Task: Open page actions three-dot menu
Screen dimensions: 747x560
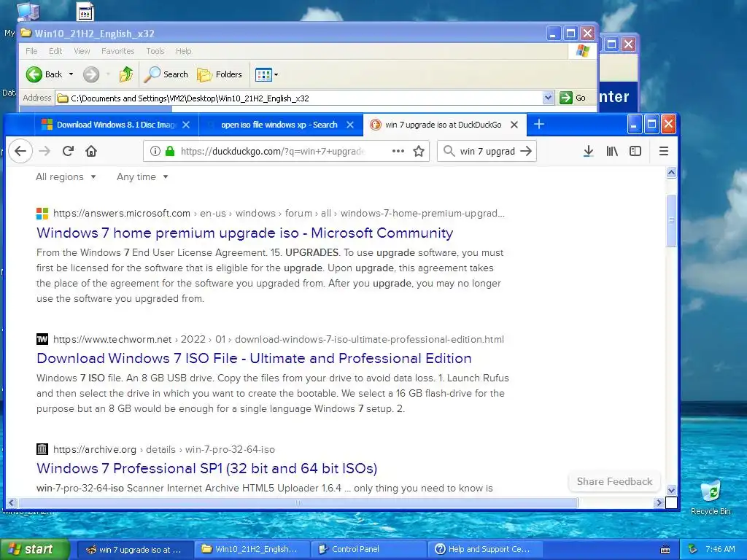Action: click(x=398, y=152)
